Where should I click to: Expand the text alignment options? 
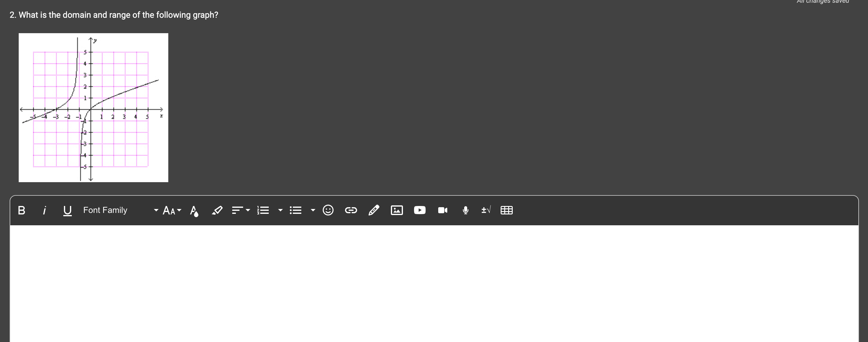pos(241,210)
